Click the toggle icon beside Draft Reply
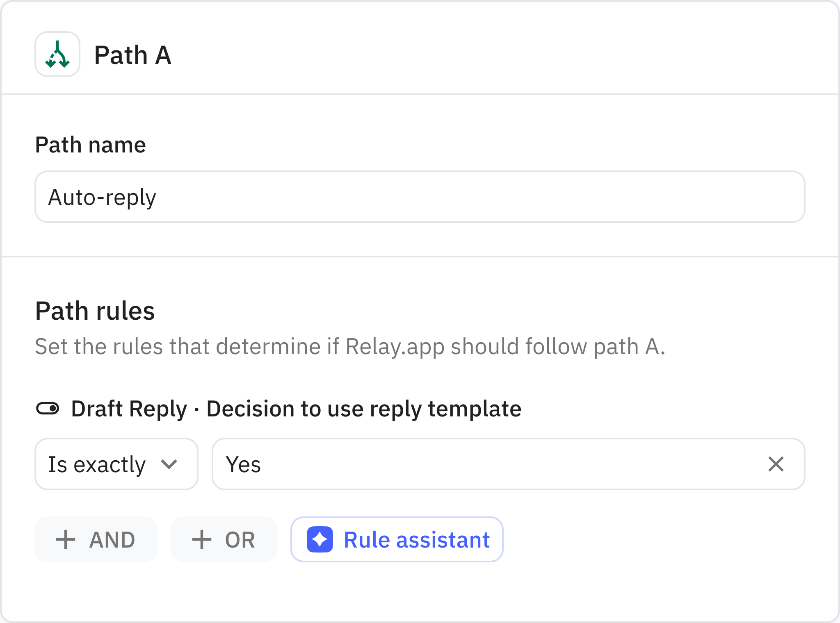This screenshot has width=840, height=623. [x=48, y=409]
